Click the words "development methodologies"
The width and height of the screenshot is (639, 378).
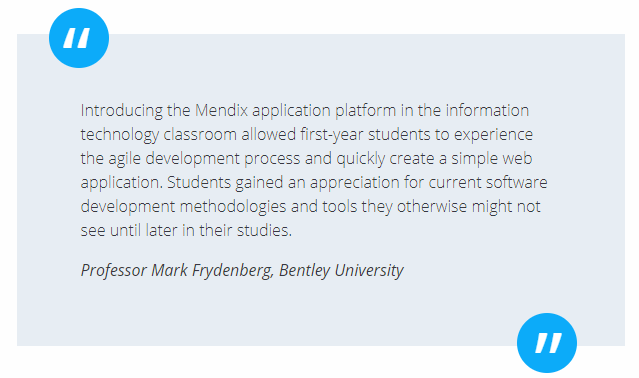tap(183, 207)
